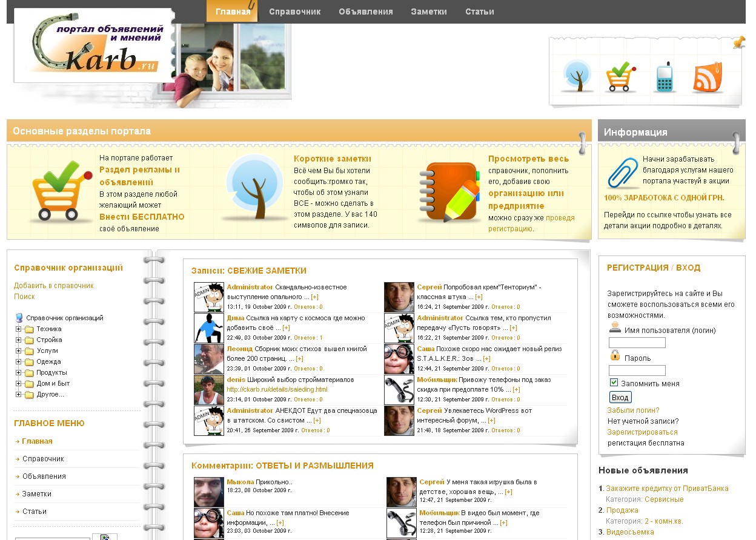
Task: Click the folder icon next to Стройка
Action: (x=29, y=340)
